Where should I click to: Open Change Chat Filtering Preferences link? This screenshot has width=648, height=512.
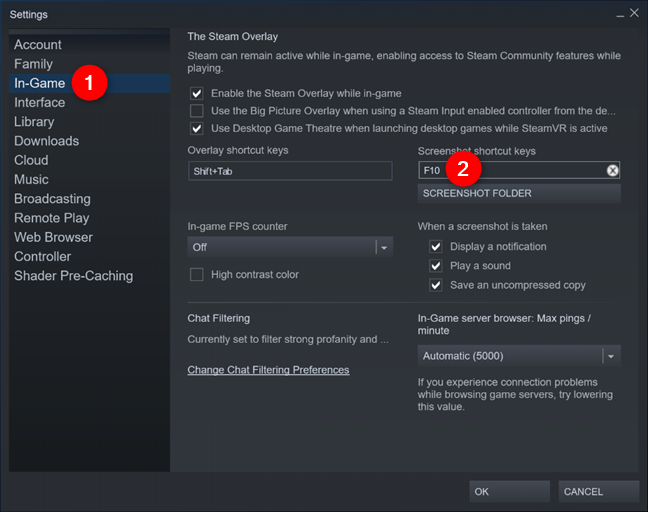pos(268,370)
